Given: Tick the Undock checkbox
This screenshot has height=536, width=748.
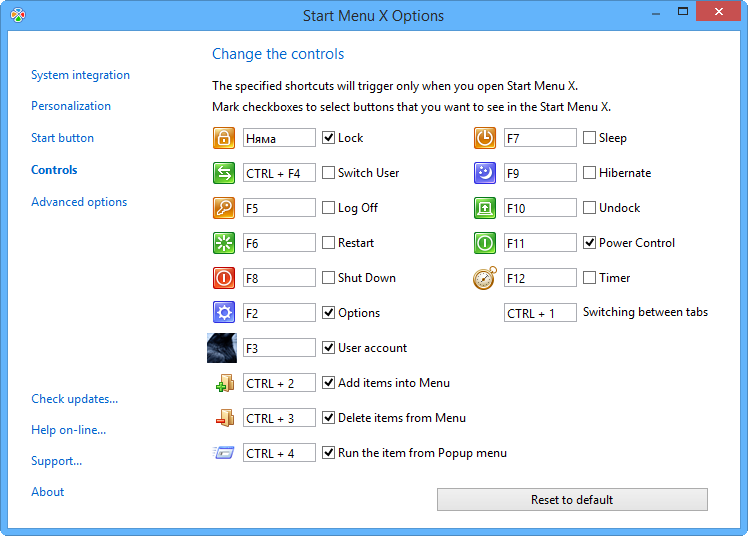Looking at the screenshot, I should 589,208.
